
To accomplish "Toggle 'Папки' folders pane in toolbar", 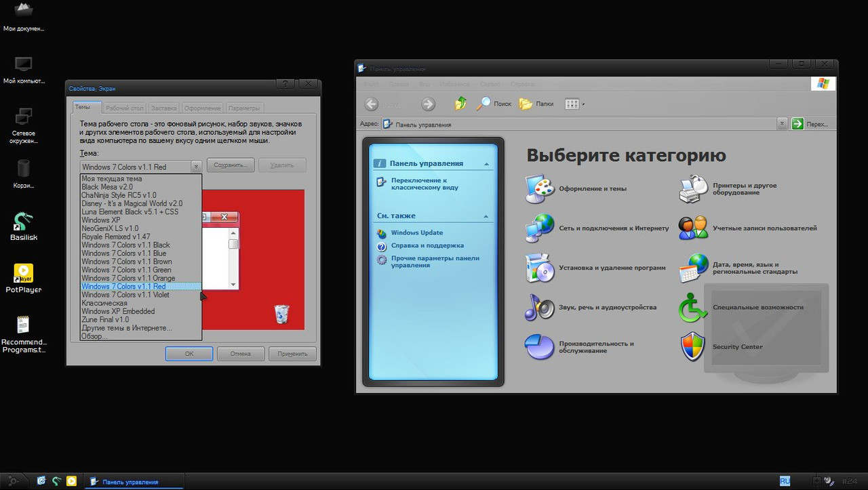I will [x=536, y=104].
